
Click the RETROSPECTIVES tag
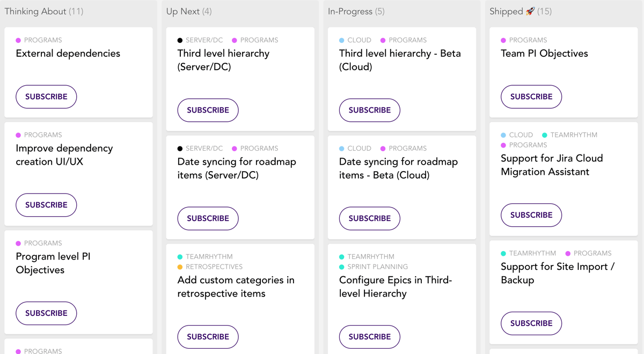pos(210,267)
